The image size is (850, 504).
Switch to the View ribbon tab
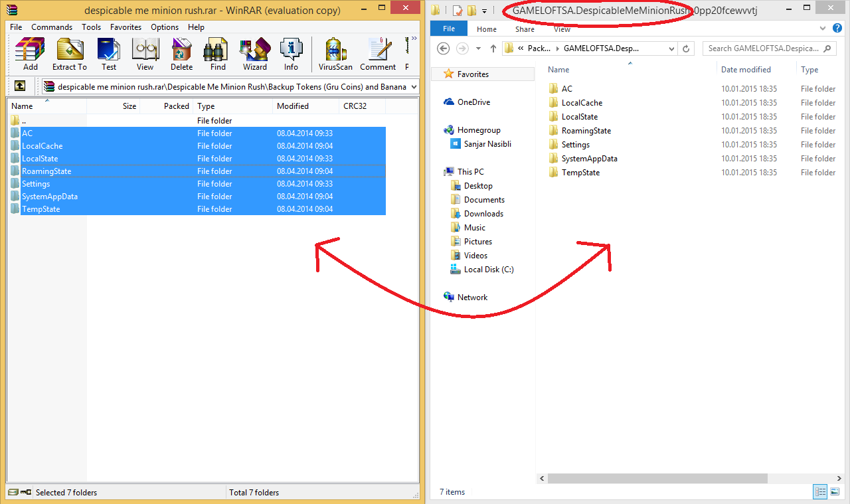click(562, 29)
